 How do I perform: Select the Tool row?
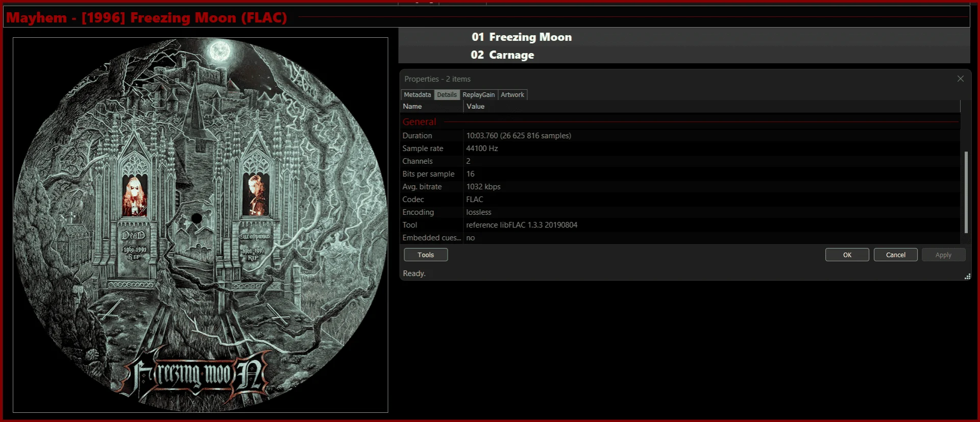point(680,225)
